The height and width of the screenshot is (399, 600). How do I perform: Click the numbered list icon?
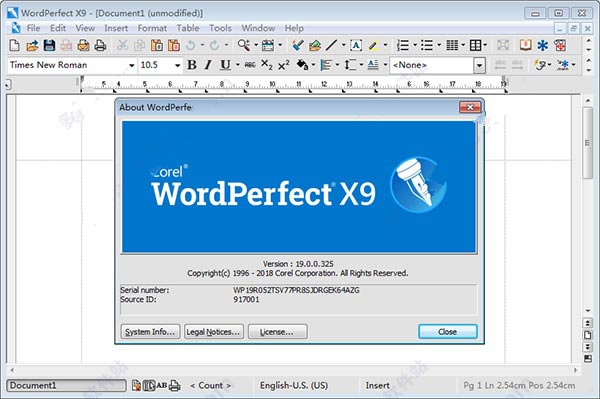(403, 45)
